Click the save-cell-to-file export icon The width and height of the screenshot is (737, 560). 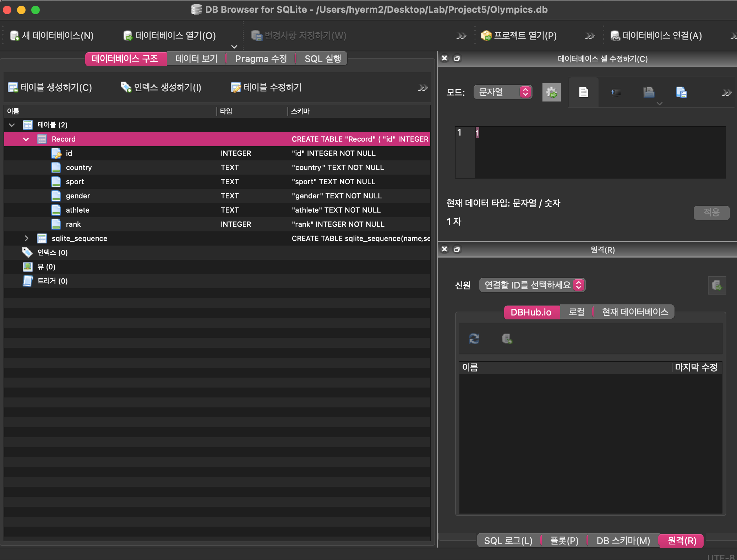pos(681,93)
